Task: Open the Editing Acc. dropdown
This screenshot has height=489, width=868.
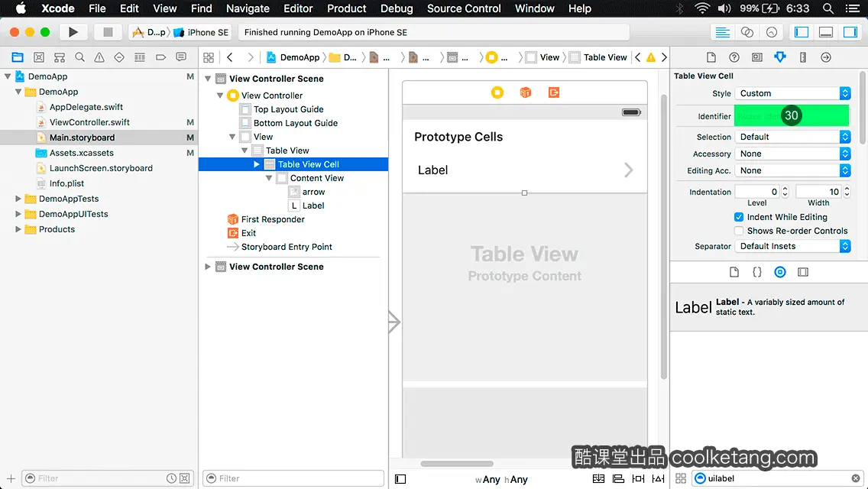Action: coord(792,170)
